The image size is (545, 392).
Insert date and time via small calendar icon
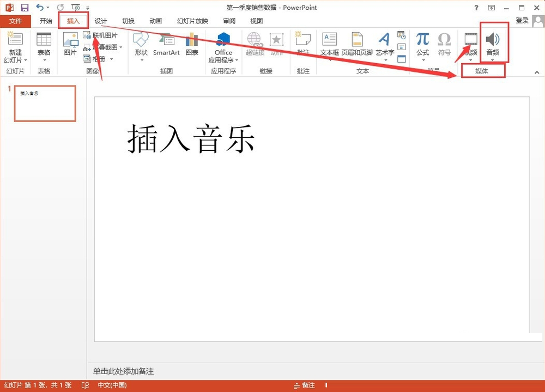click(402, 35)
